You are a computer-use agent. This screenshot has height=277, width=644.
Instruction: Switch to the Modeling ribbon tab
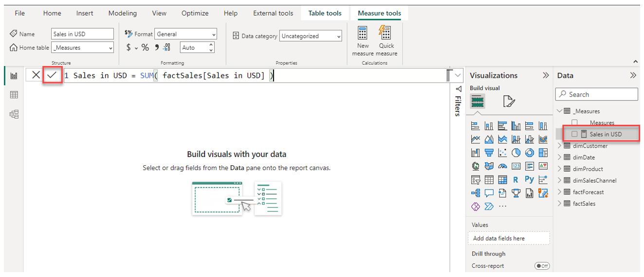click(x=123, y=13)
